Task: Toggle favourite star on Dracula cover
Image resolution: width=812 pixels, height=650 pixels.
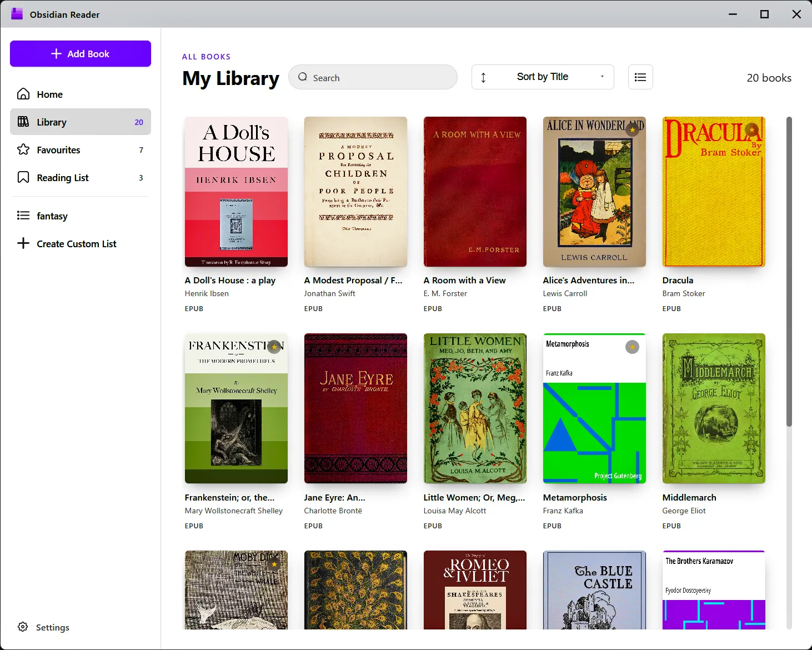Action: 751,130
